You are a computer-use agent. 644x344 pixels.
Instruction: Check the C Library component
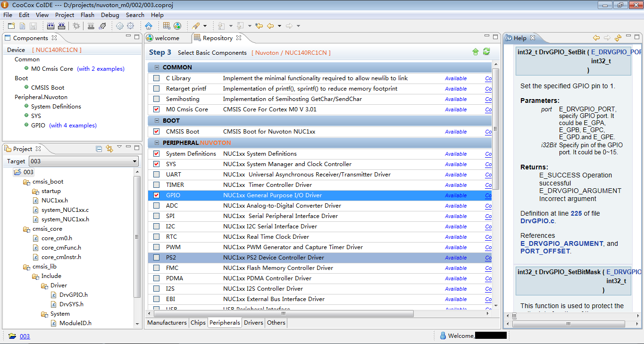point(156,78)
